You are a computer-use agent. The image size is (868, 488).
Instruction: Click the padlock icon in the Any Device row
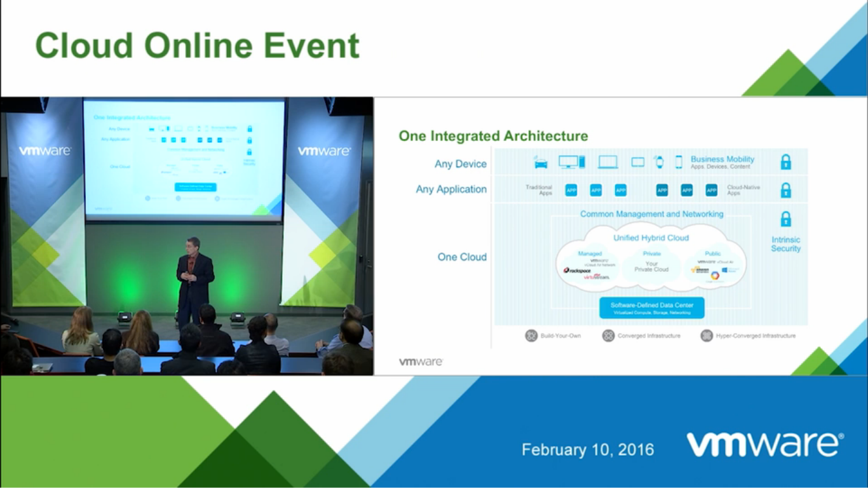(x=786, y=162)
